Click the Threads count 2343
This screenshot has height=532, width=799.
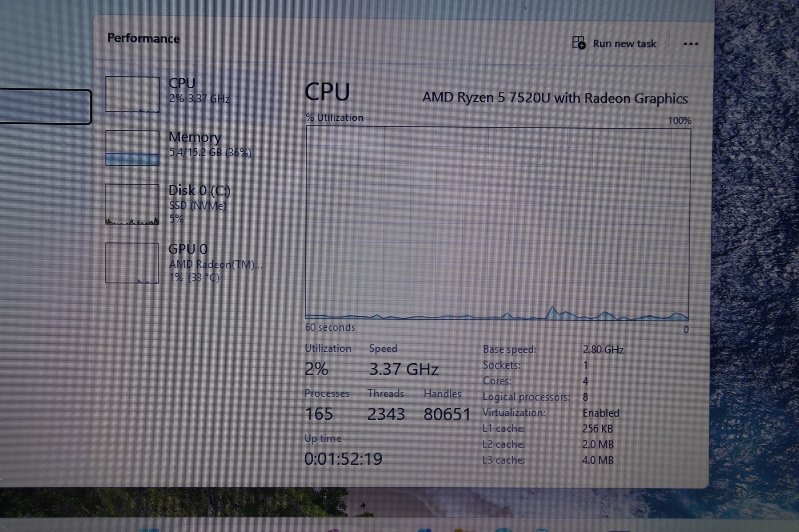[x=386, y=414]
